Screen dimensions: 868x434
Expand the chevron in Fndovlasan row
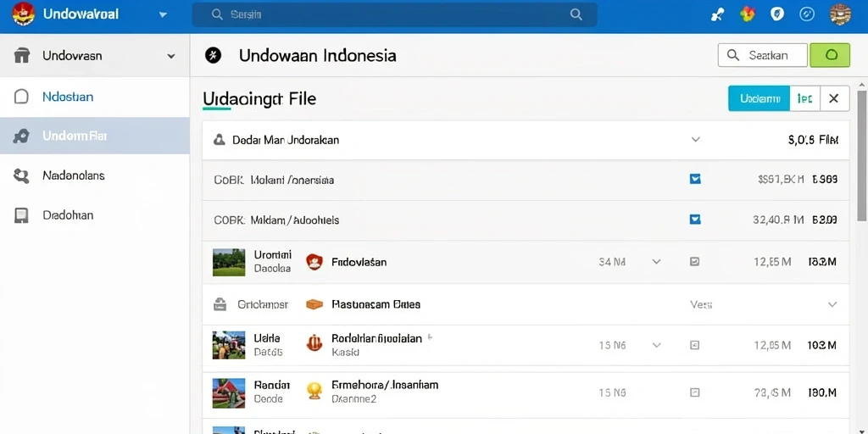pyautogui.click(x=657, y=261)
